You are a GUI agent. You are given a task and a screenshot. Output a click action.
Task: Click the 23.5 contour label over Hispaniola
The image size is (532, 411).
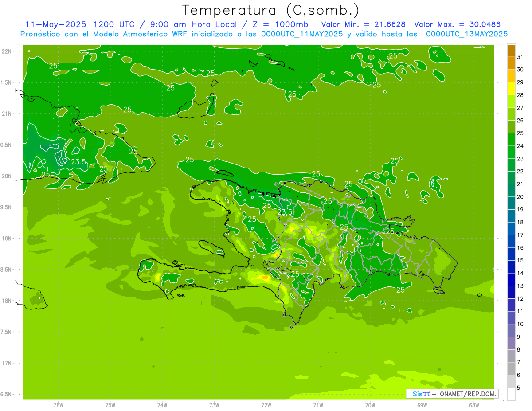click(285, 212)
